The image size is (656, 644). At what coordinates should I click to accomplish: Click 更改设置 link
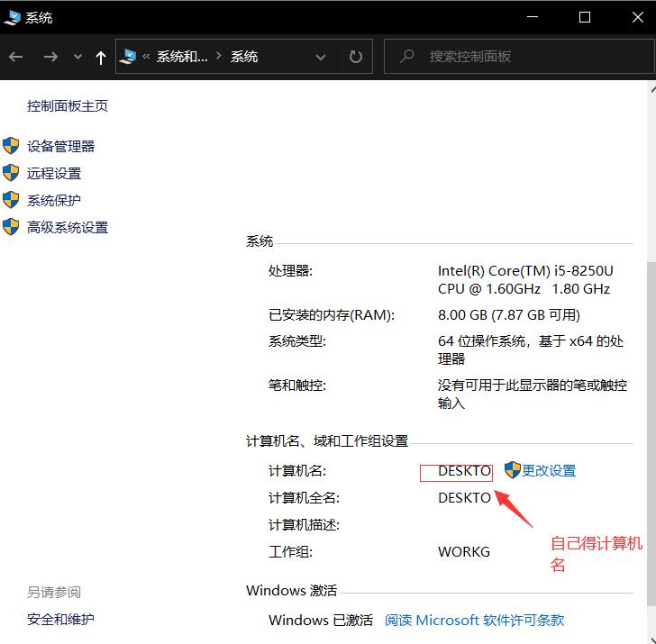pos(549,471)
